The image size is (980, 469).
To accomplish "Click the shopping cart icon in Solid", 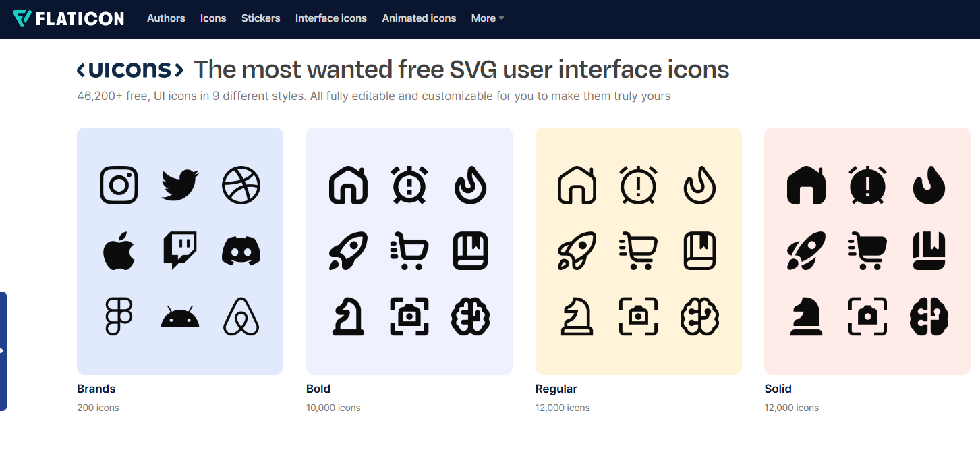I will point(867,251).
